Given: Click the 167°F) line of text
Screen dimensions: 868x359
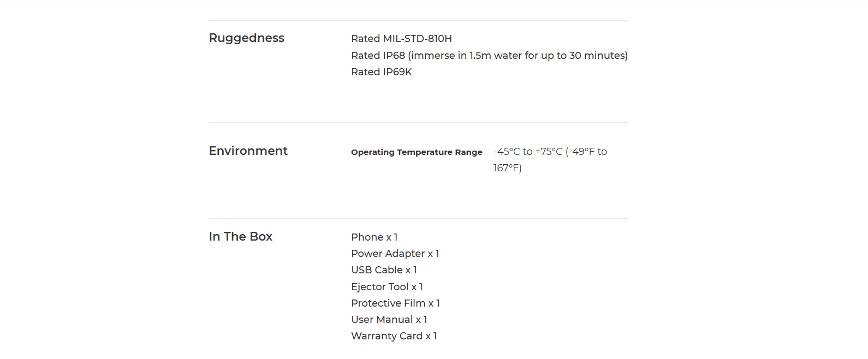Looking at the screenshot, I should (507, 168).
